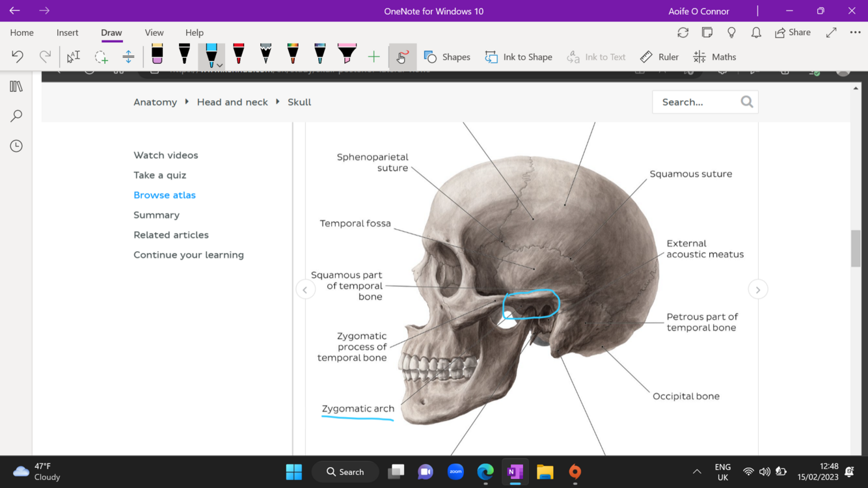Select the black pen
Image resolution: width=868 pixels, height=488 pixels.
click(x=184, y=55)
